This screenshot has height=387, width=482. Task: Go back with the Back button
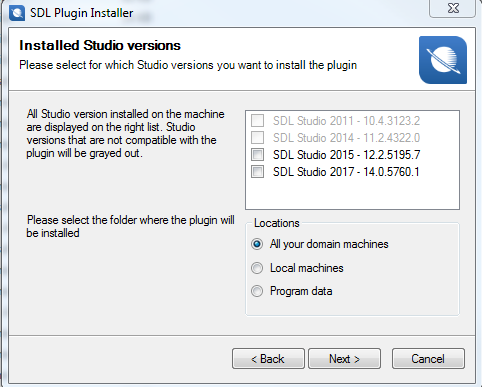pos(268,359)
